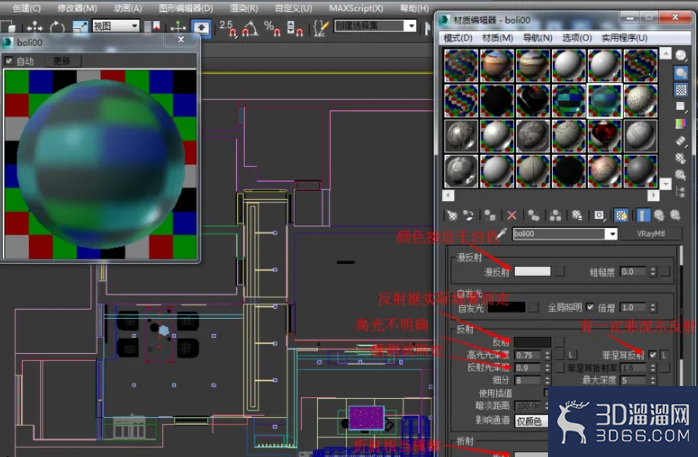Screen dimensions: 698x457
Task: Pick material from object with eyedropper
Action: (501, 234)
